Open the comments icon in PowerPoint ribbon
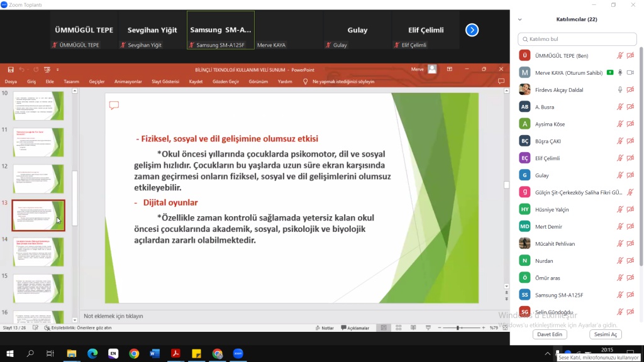 tap(501, 81)
